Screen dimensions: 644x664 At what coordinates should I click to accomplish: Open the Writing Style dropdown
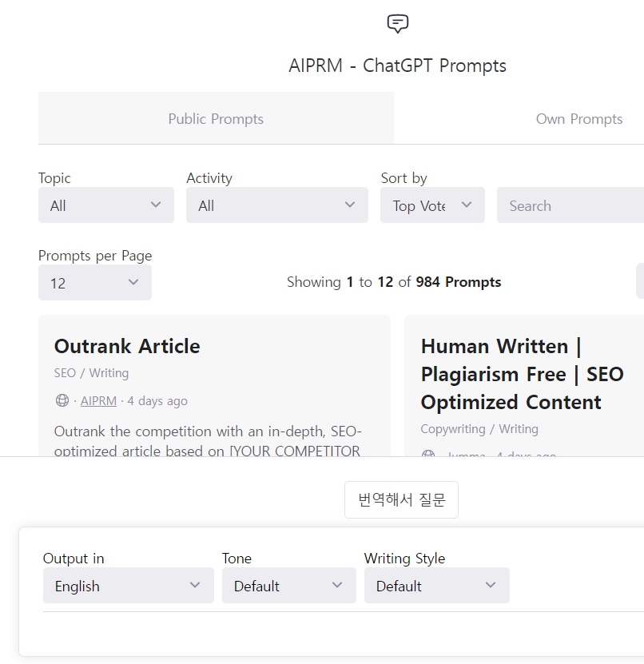point(437,585)
